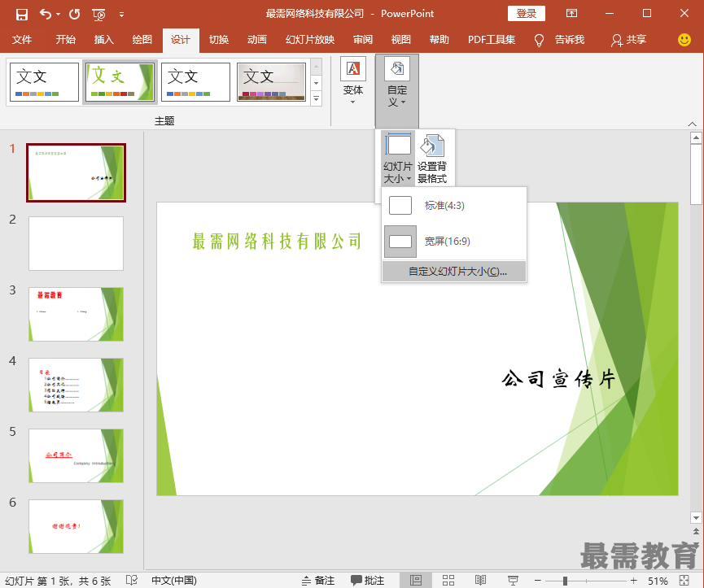Apply the third white theme thumbnail

(195, 81)
